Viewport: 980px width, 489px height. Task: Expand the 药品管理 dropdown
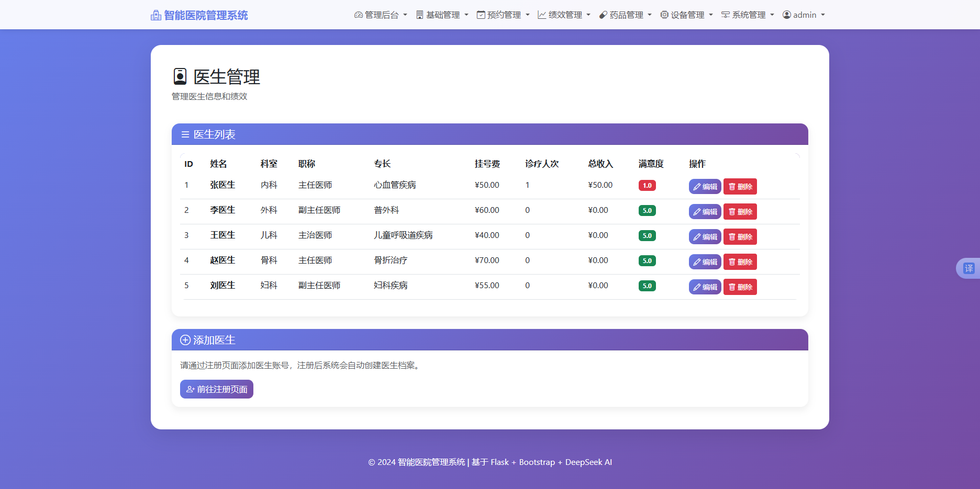625,15
